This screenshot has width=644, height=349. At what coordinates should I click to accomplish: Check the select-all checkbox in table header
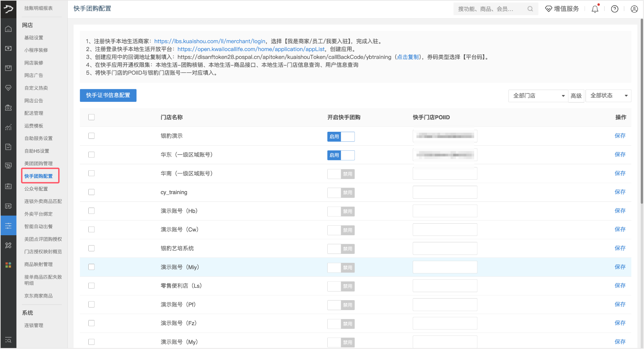(x=92, y=117)
